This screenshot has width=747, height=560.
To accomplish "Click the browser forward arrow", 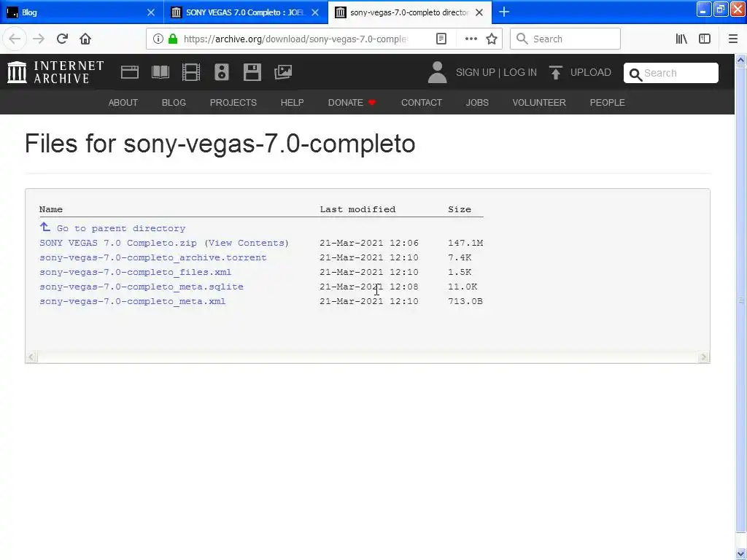I will [39, 39].
